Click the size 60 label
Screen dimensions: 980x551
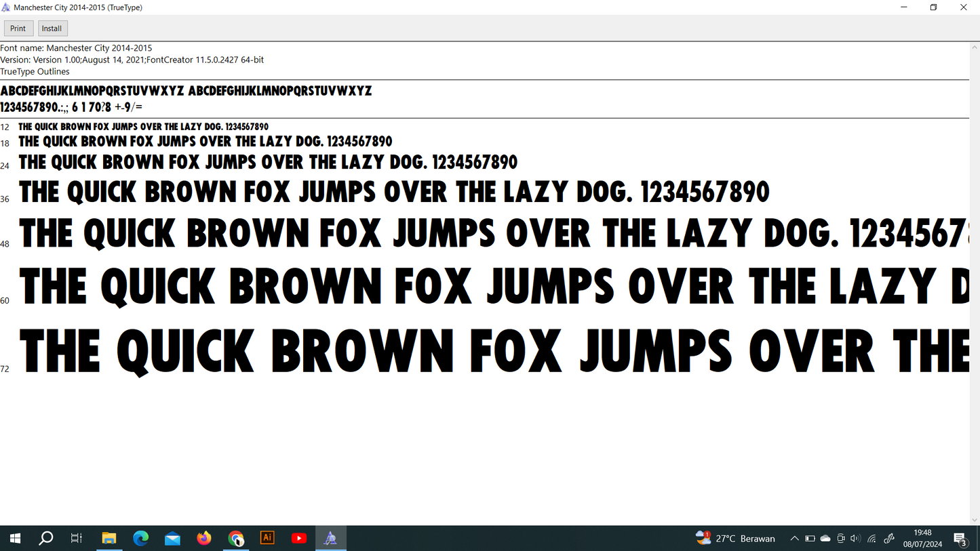(x=5, y=300)
